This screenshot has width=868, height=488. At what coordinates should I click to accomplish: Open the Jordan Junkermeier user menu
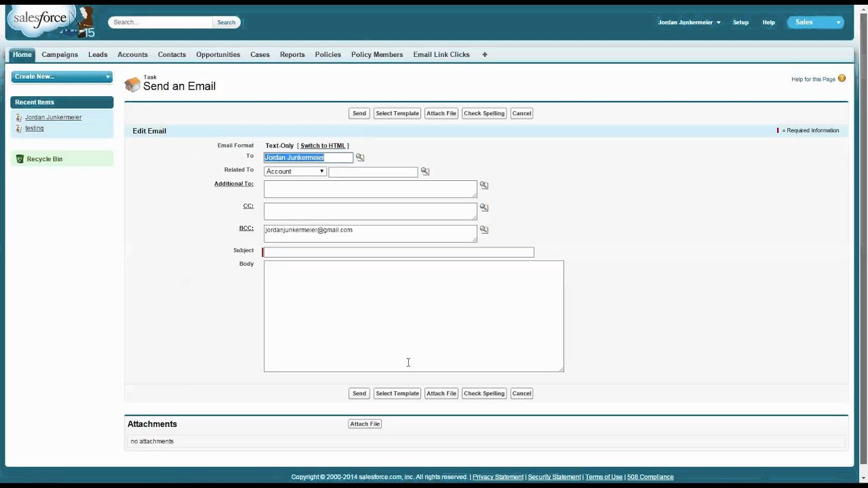click(x=689, y=22)
